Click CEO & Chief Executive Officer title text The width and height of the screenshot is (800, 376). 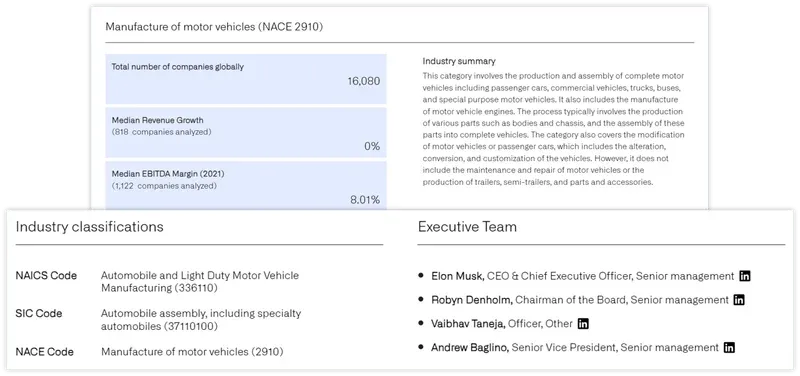coord(560,276)
